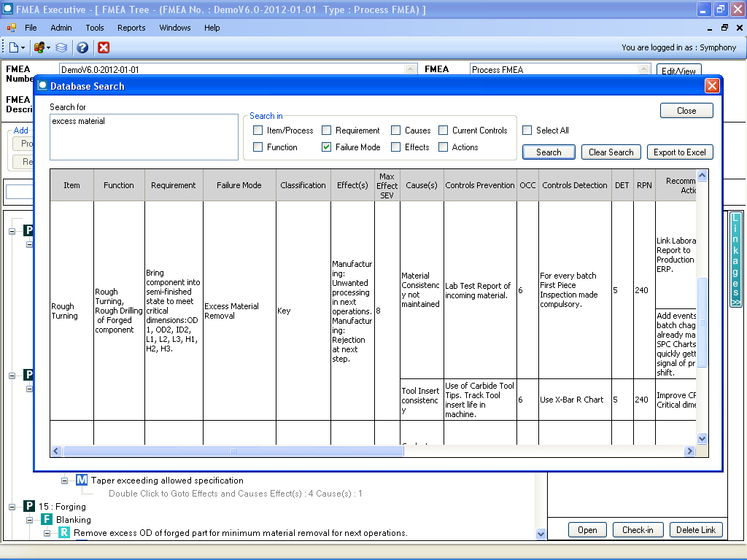Click the Controls Prevention column header

(x=480, y=184)
